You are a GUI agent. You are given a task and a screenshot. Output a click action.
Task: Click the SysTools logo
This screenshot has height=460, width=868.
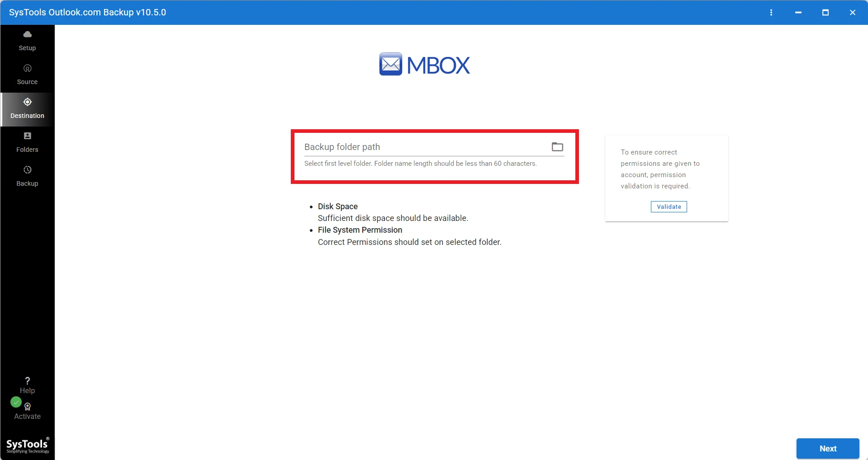[x=28, y=446]
